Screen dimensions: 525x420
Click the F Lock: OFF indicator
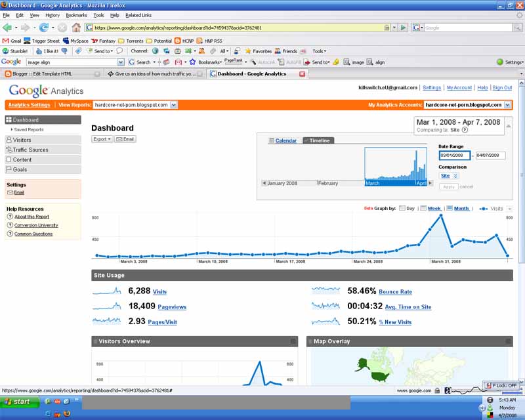tap(501, 385)
